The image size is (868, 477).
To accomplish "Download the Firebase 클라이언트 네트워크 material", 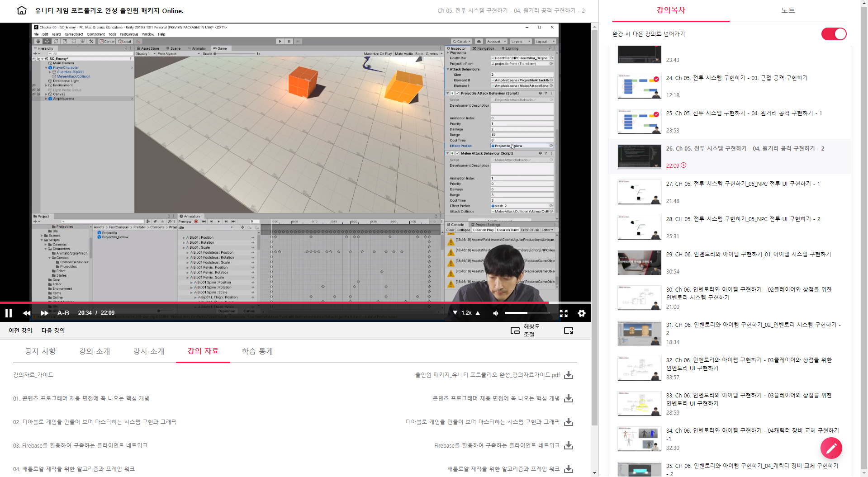I will click(x=569, y=445).
